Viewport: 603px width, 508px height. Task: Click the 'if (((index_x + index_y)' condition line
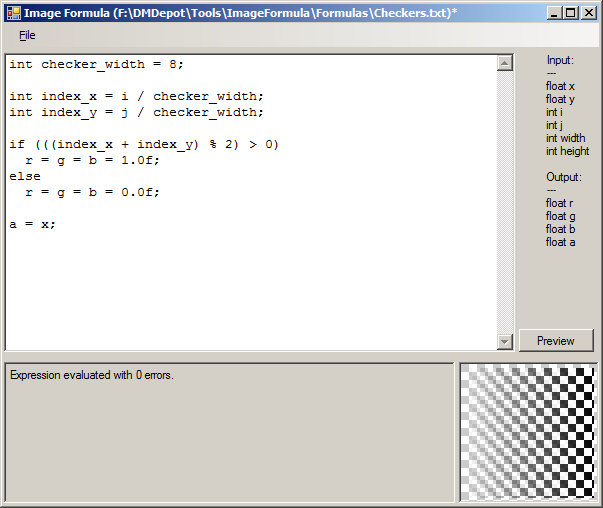pos(144,144)
